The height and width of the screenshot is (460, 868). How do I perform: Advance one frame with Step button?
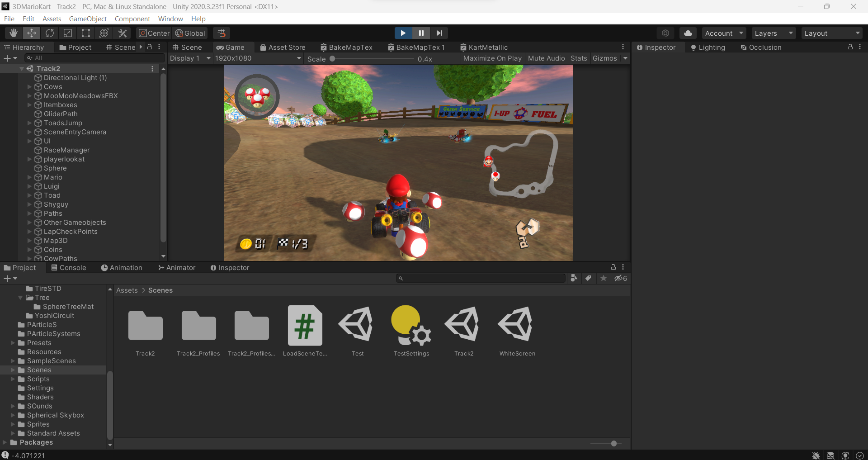pos(439,33)
